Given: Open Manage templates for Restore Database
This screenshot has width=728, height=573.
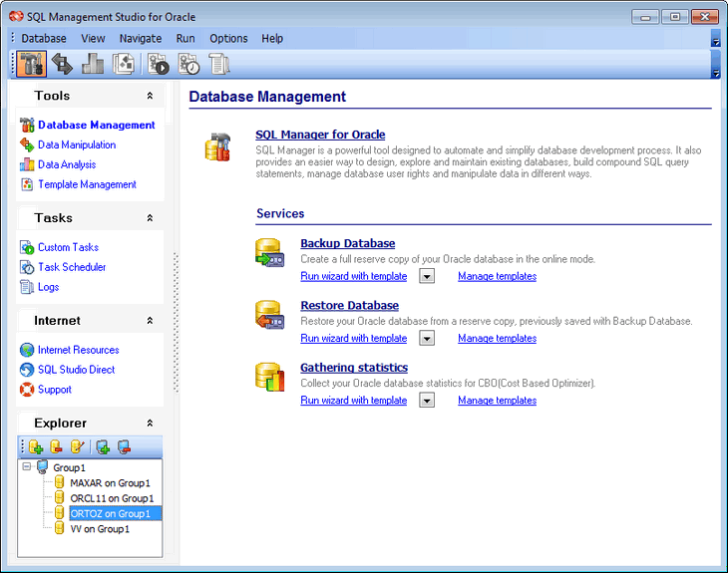Looking at the screenshot, I should click(498, 338).
